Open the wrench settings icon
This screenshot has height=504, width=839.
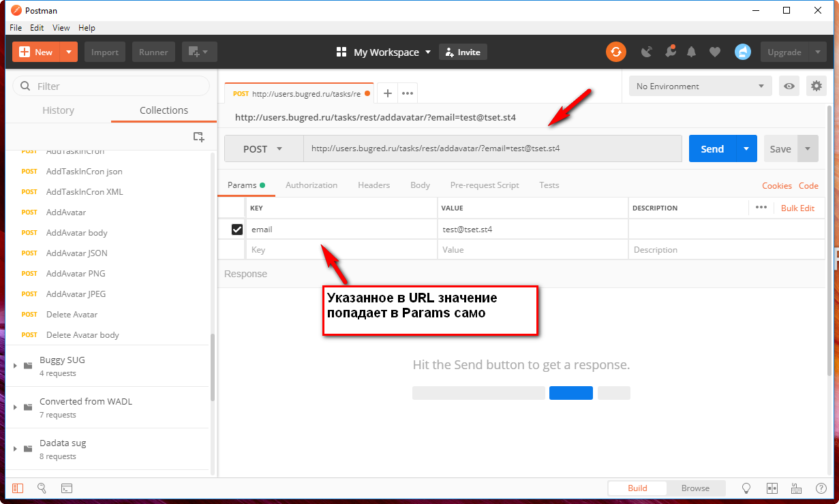(670, 52)
